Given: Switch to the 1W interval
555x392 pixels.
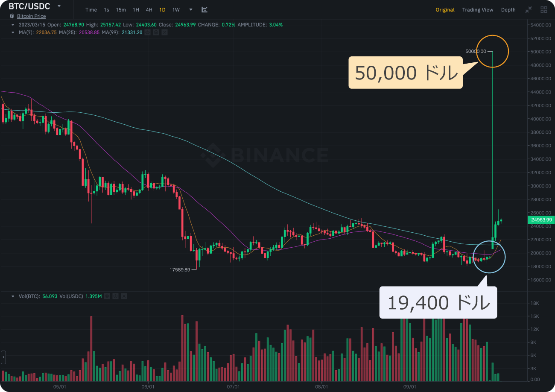Looking at the screenshot, I should tap(176, 9).
